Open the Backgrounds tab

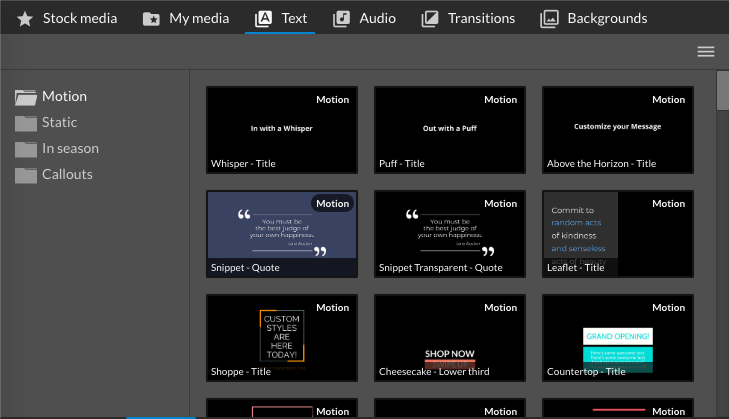(x=606, y=18)
